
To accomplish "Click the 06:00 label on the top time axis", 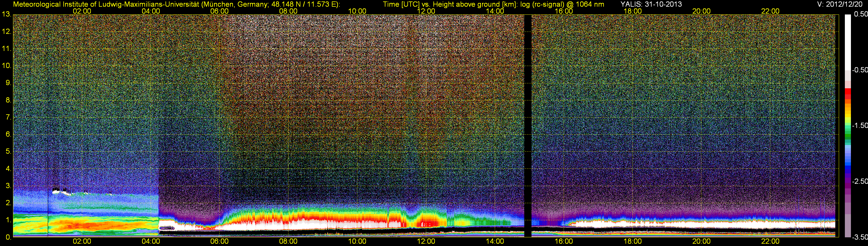I will [219, 11].
